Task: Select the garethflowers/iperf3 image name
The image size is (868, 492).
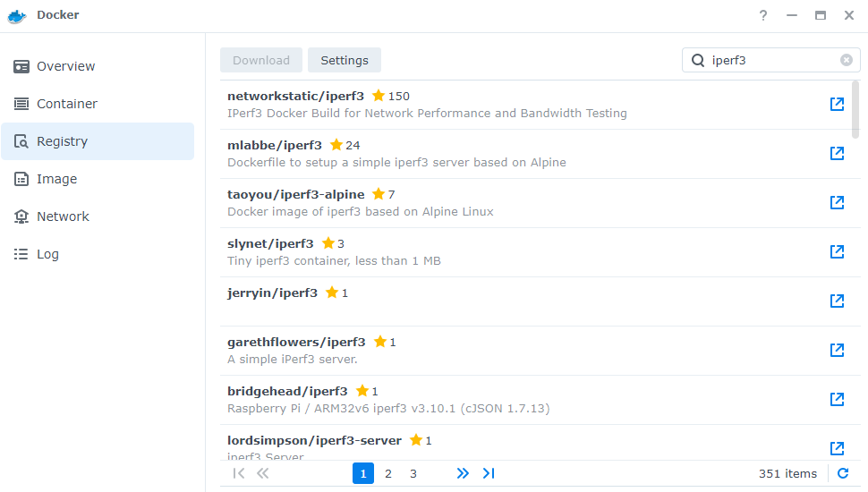Action: 296,343
